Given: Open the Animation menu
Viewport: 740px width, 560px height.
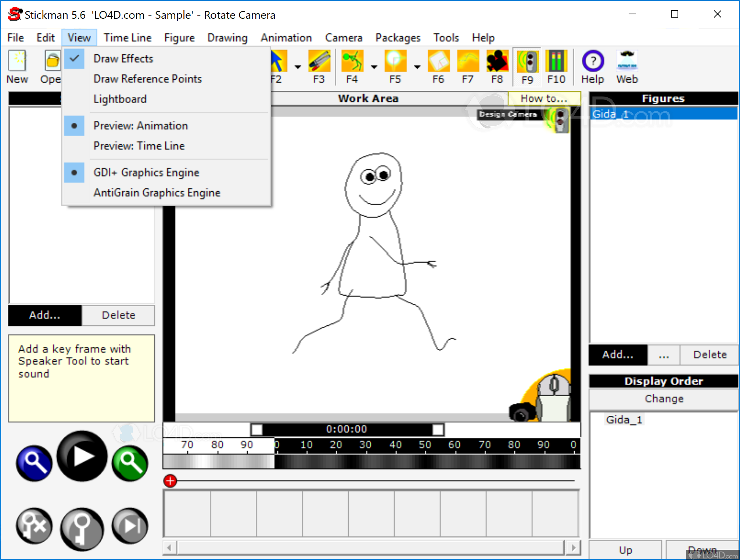Looking at the screenshot, I should point(286,37).
